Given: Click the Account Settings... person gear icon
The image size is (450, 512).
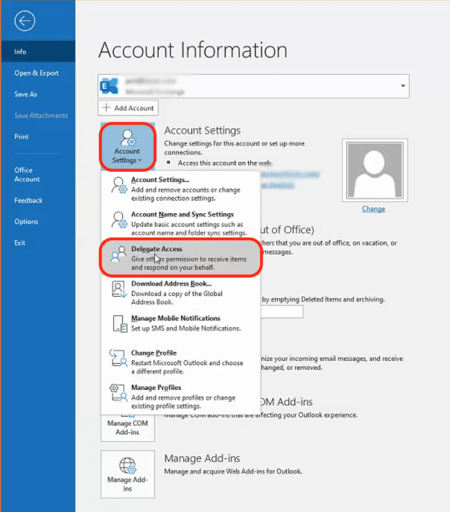Looking at the screenshot, I should pos(119,185).
